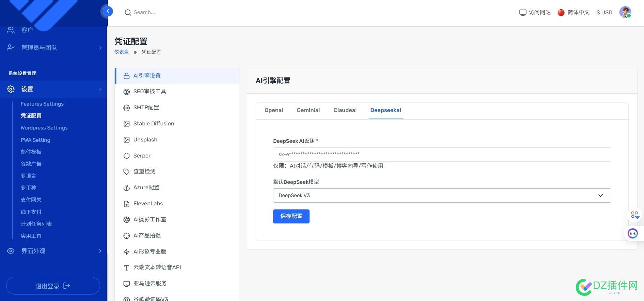The image size is (644, 301).
Task: Click the 界面外观 eye icon
Action: click(11, 251)
